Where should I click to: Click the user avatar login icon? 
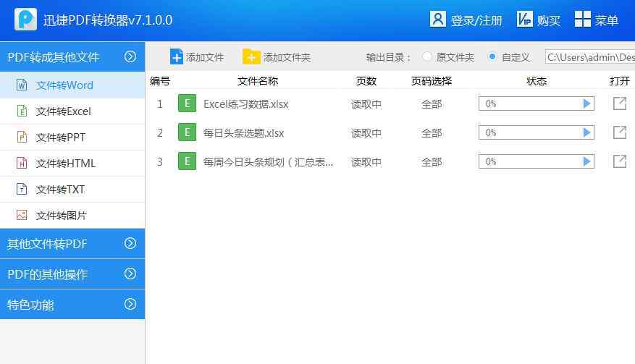438,19
